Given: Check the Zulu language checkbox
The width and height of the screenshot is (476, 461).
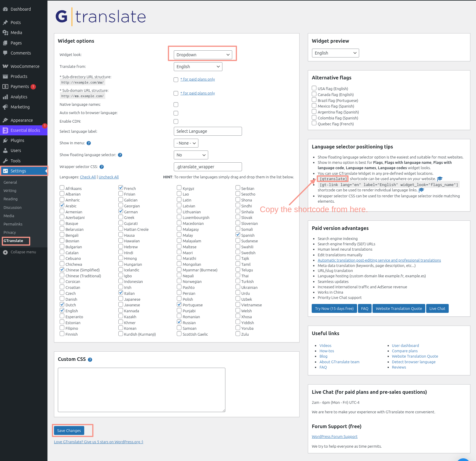Looking at the screenshot, I should point(238,334).
